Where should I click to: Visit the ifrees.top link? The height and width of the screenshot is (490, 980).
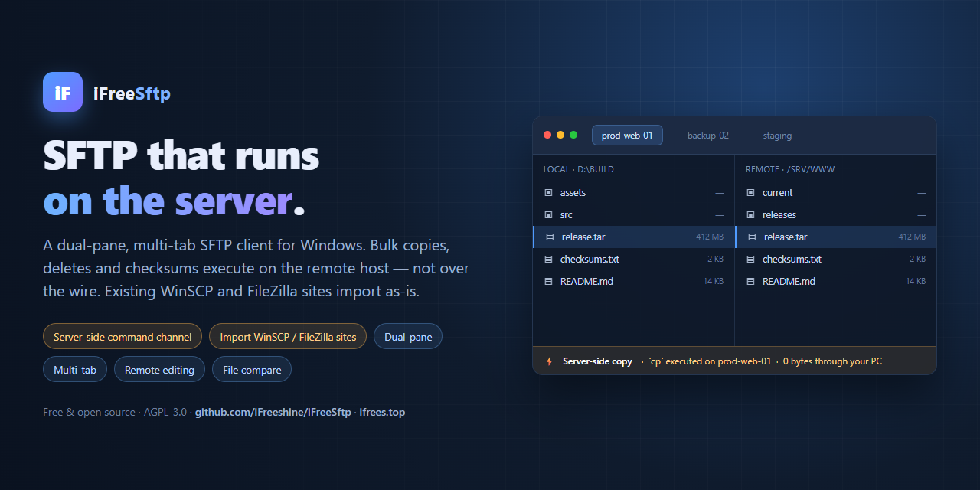pos(382,413)
